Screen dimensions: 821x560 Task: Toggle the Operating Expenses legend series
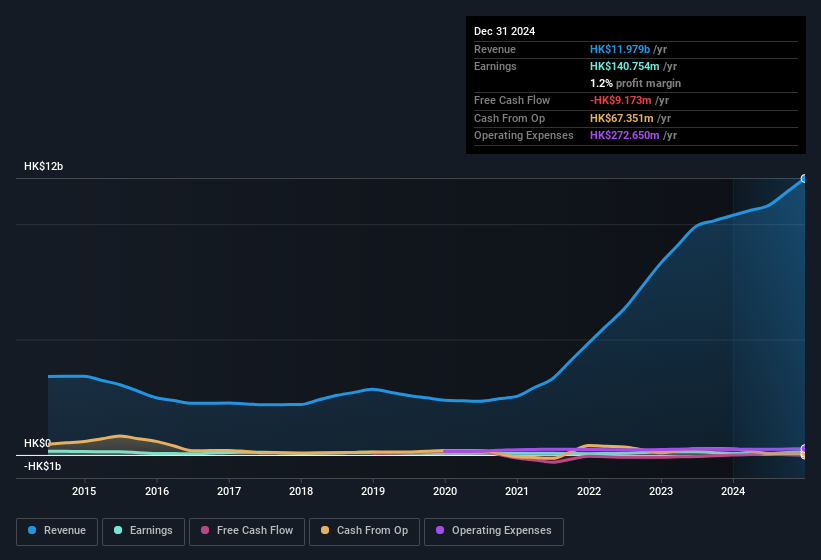(493, 531)
